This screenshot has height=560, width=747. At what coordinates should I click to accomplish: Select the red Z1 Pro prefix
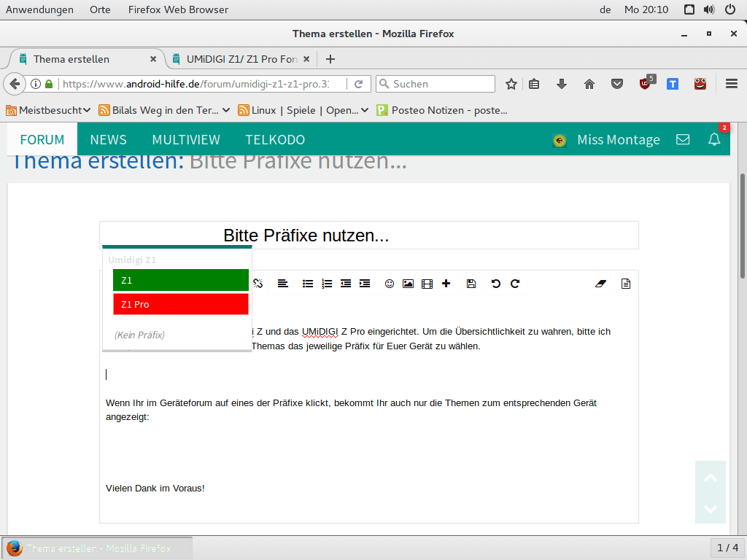pyautogui.click(x=181, y=304)
